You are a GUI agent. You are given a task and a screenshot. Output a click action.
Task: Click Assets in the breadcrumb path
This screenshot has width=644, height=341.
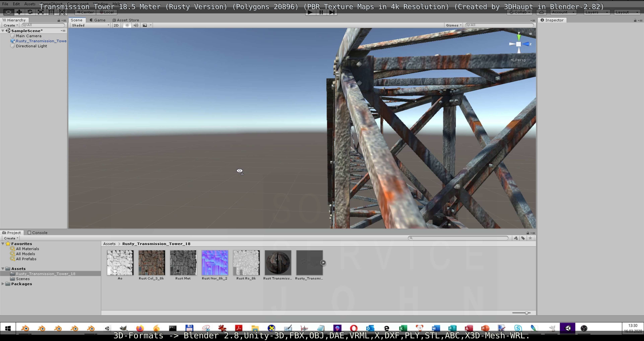pyautogui.click(x=109, y=244)
